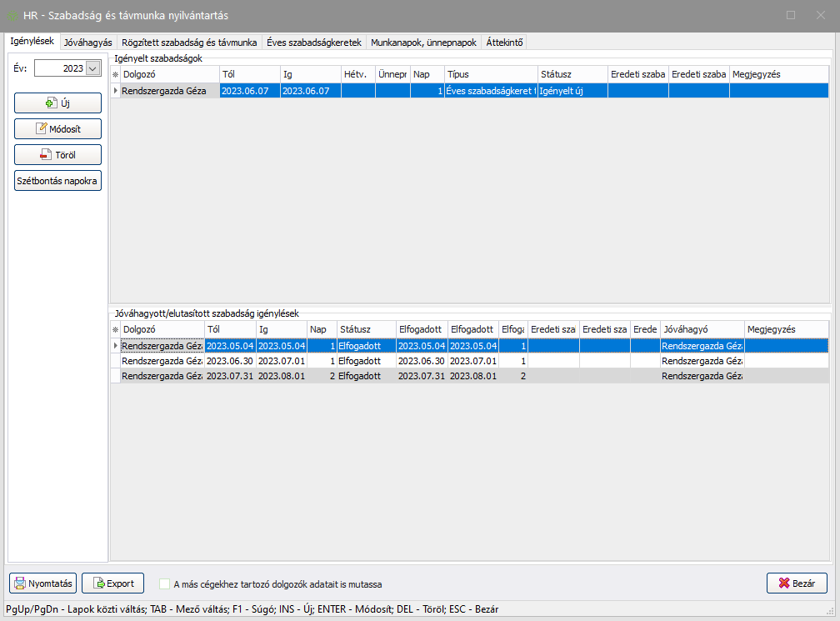Click the red Töröl delete icon
This screenshot has height=621, width=840.
click(46, 155)
